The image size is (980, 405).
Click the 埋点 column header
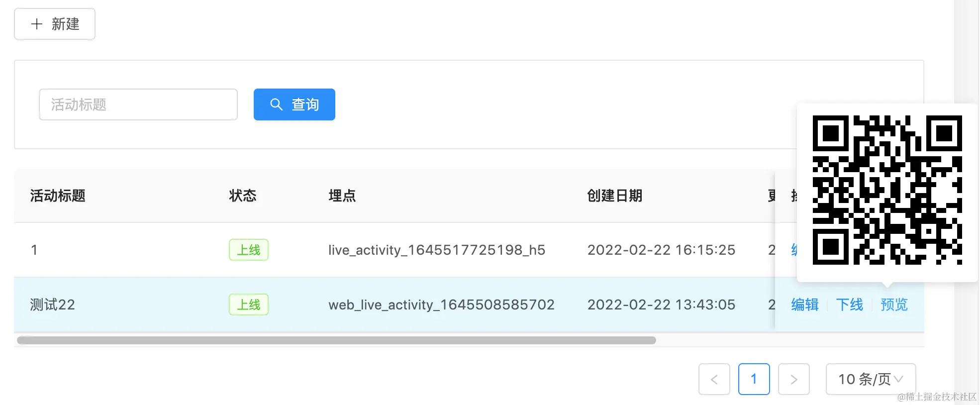tap(342, 196)
